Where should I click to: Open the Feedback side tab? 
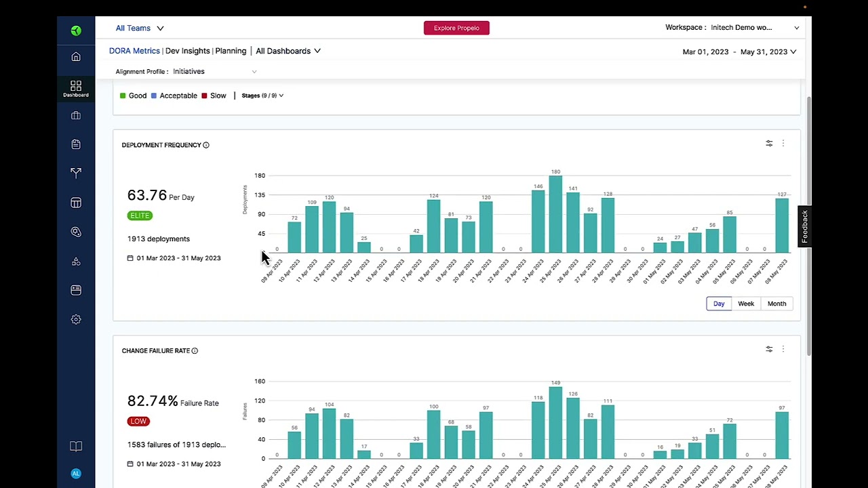pos(804,226)
